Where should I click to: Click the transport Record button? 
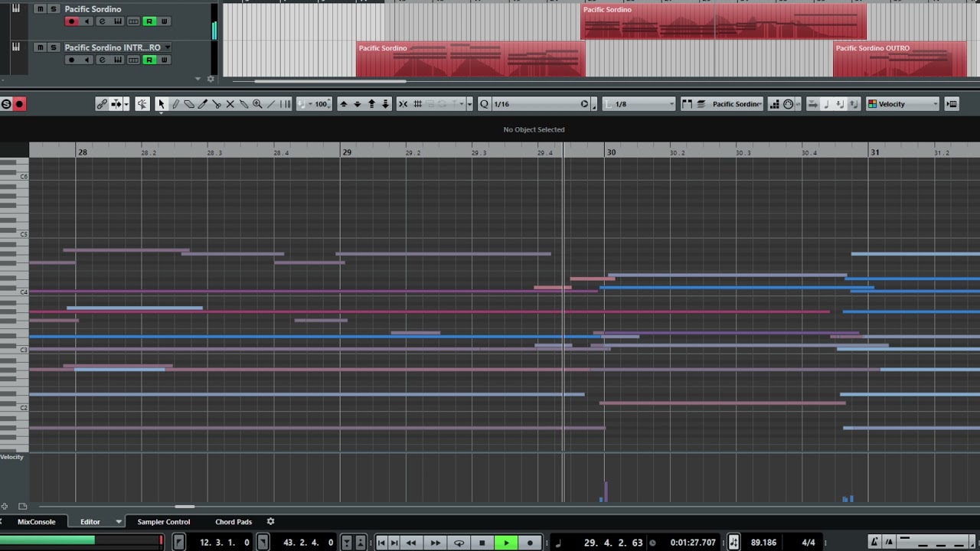point(530,543)
